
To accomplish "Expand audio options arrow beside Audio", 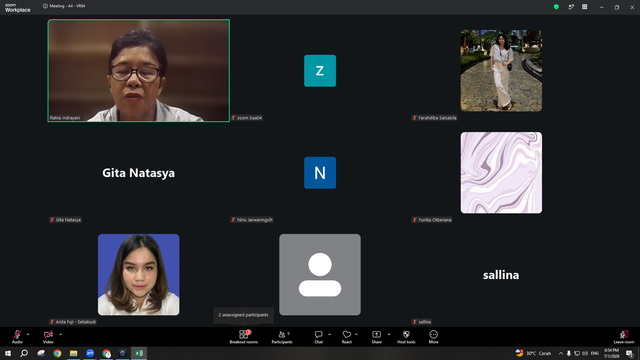I will [28, 334].
